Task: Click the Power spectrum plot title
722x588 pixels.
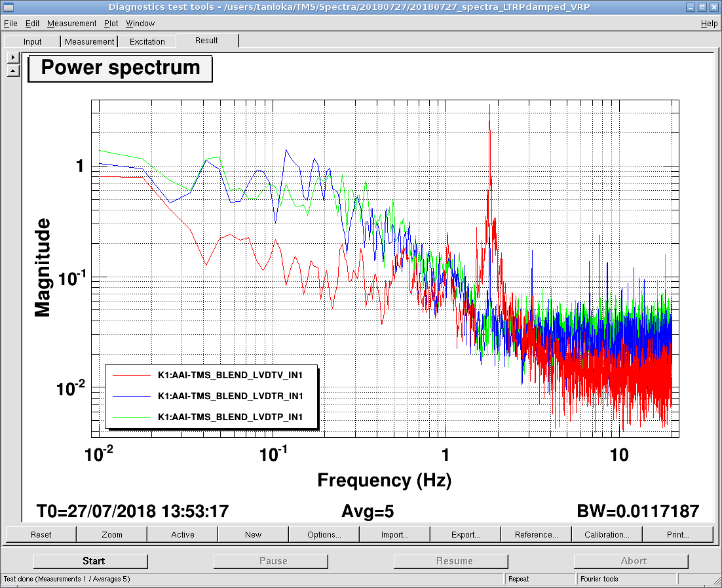Action: 121,68
